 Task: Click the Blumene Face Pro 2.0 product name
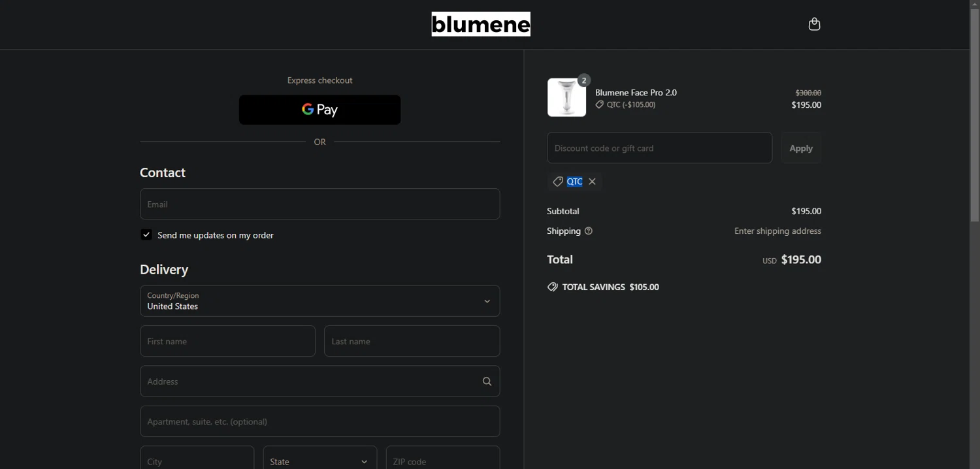click(636, 93)
